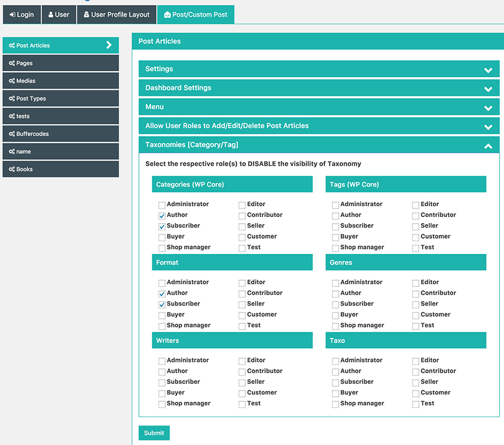
Task: Enable Editor checkbox under Tags (WP Core)
Action: (416, 205)
